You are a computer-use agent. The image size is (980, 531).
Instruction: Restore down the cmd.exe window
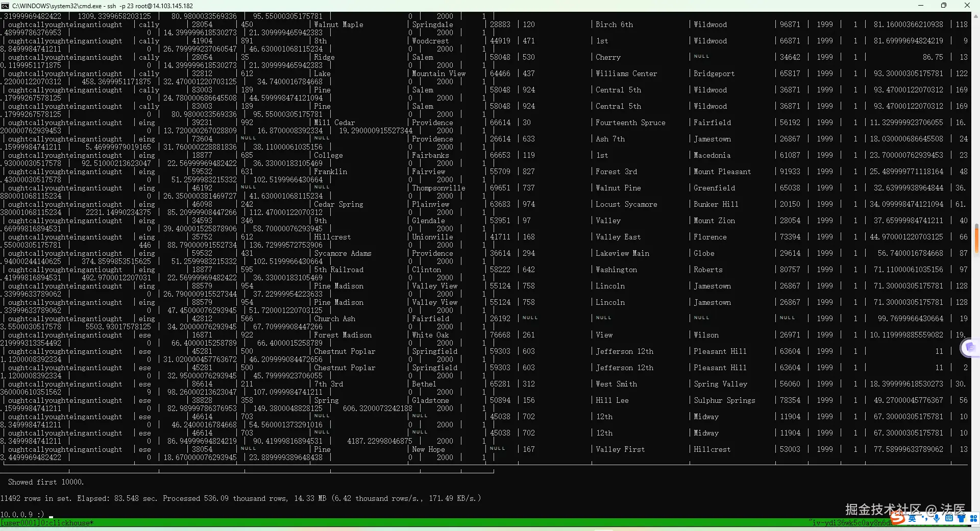click(944, 6)
